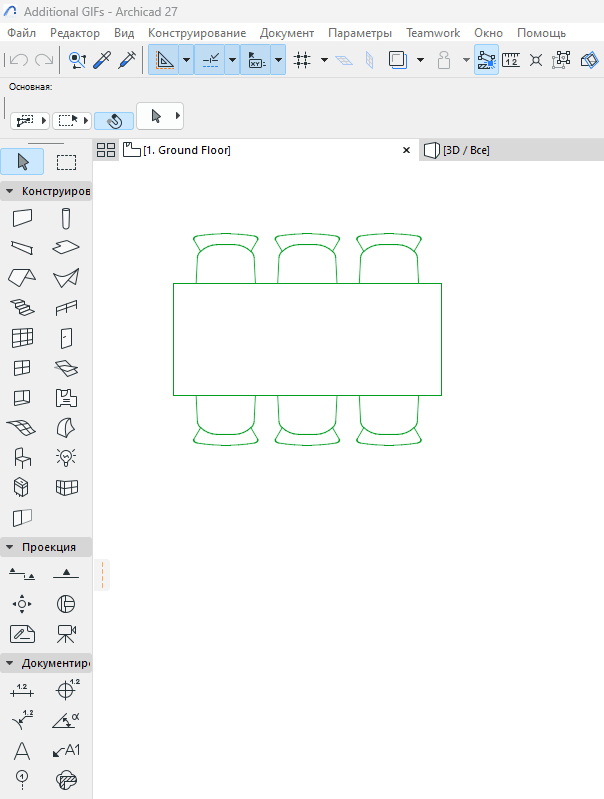Select the Fill hatch tool
The width and height of the screenshot is (604, 799).
66,780
